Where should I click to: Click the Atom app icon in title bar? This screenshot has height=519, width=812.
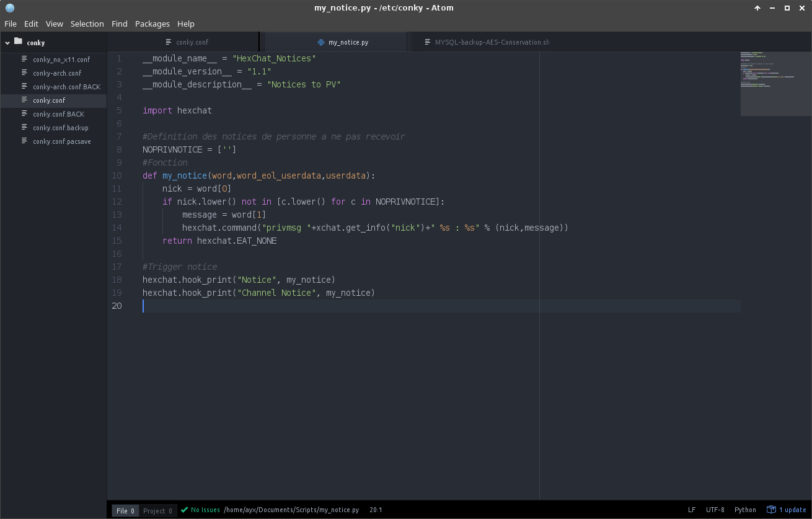click(9, 8)
